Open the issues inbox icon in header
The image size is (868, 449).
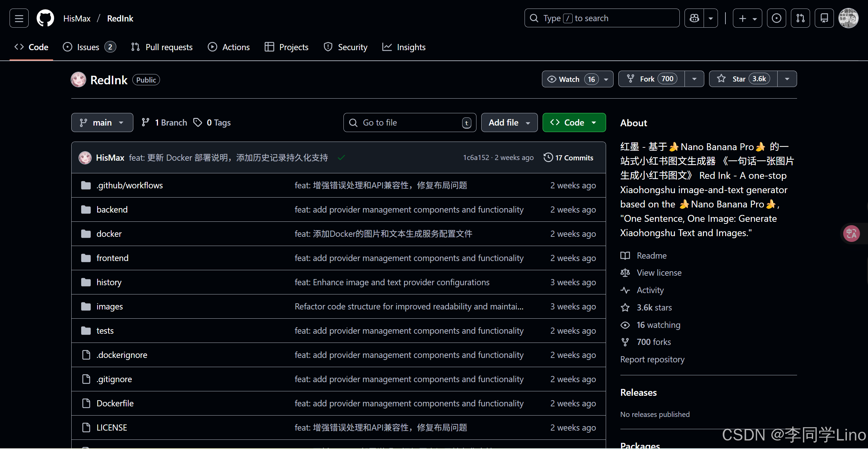pos(776,18)
